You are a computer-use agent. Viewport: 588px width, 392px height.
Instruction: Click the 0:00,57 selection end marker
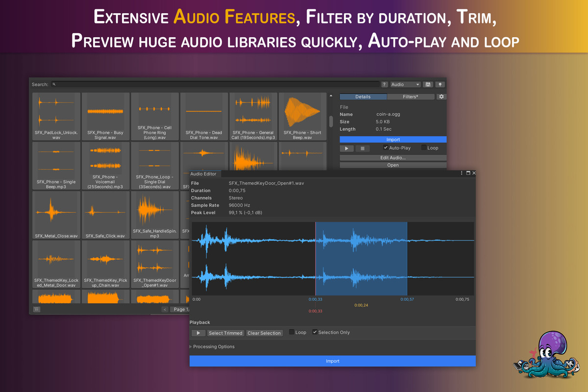click(407, 299)
